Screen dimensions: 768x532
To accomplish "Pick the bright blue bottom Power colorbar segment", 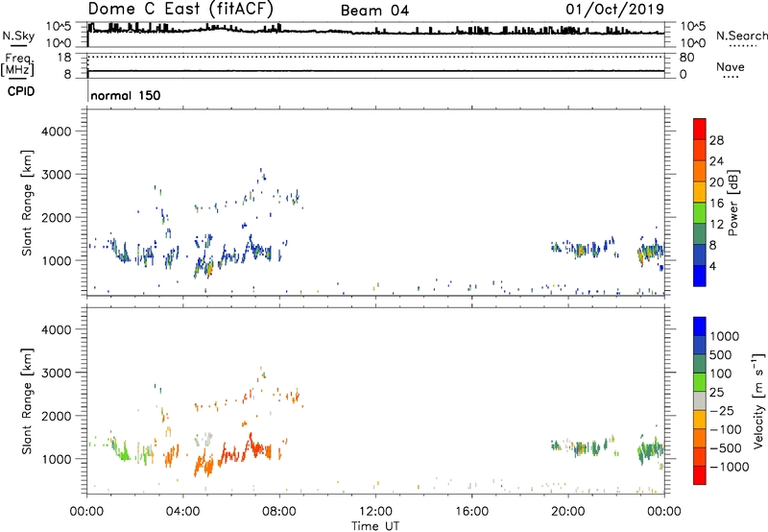I will [x=700, y=276].
